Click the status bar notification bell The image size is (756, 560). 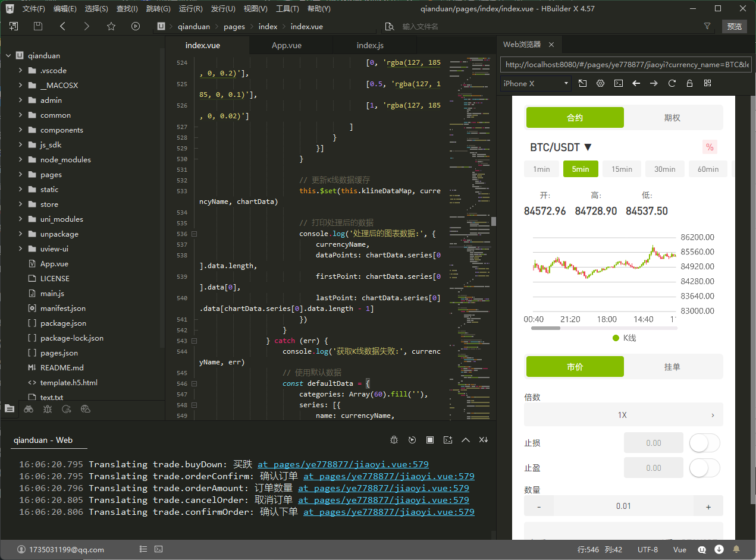[x=736, y=549]
